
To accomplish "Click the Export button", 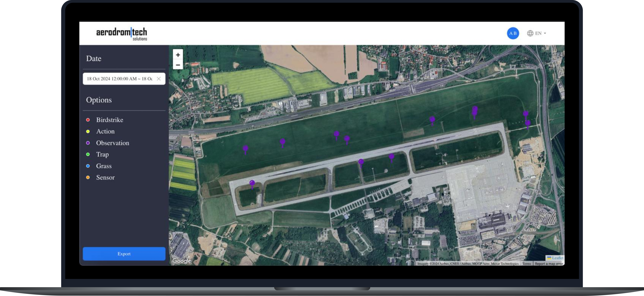I will pyautogui.click(x=124, y=254).
